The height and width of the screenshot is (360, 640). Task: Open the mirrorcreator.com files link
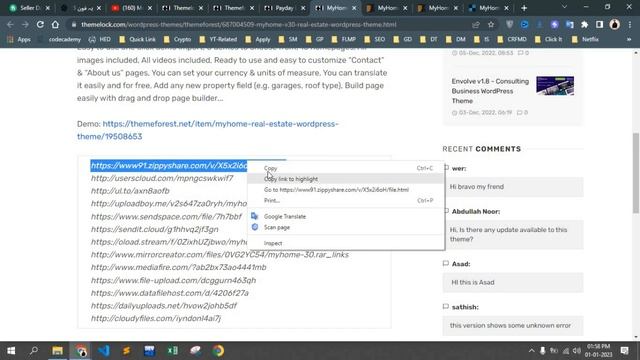(220, 255)
